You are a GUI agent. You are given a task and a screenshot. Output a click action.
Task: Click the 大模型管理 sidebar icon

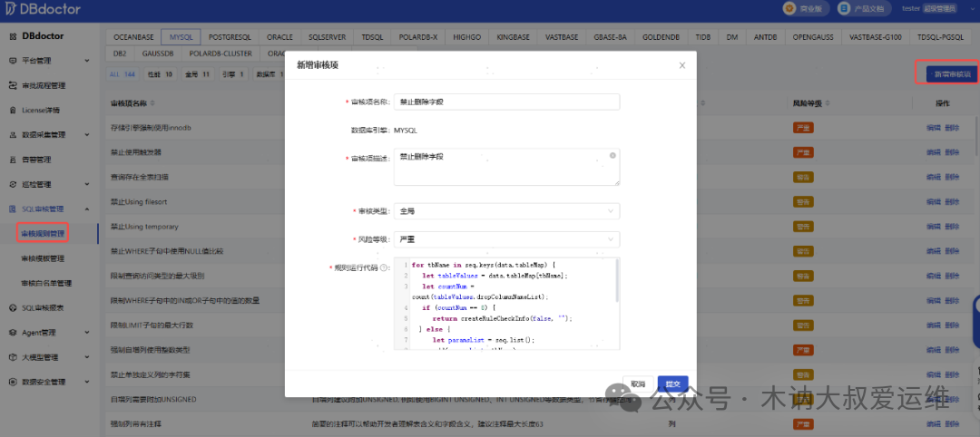[13, 358]
